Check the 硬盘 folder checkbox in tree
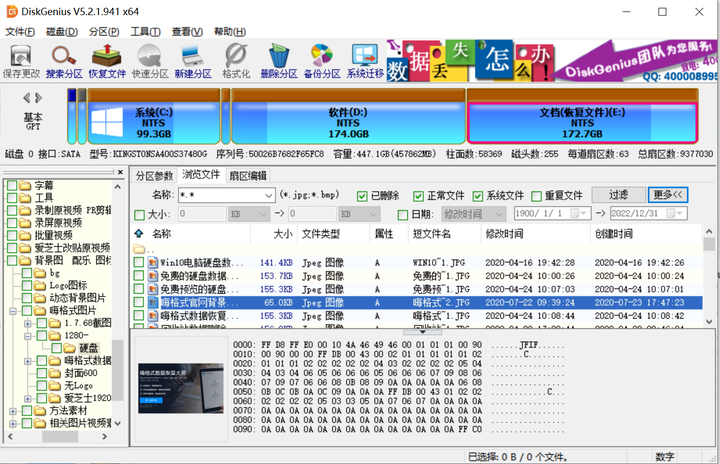 pyautogui.click(x=56, y=348)
